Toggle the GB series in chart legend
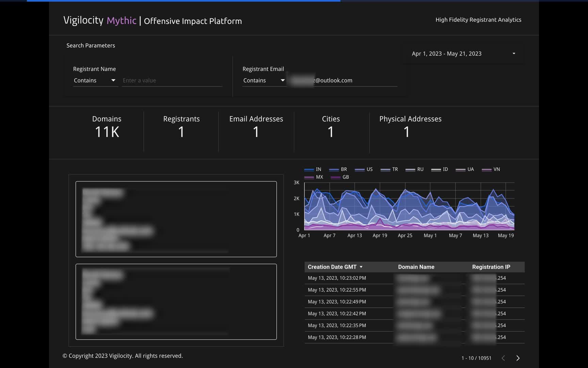The height and width of the screenshot is (368, 588). point(340,177)
